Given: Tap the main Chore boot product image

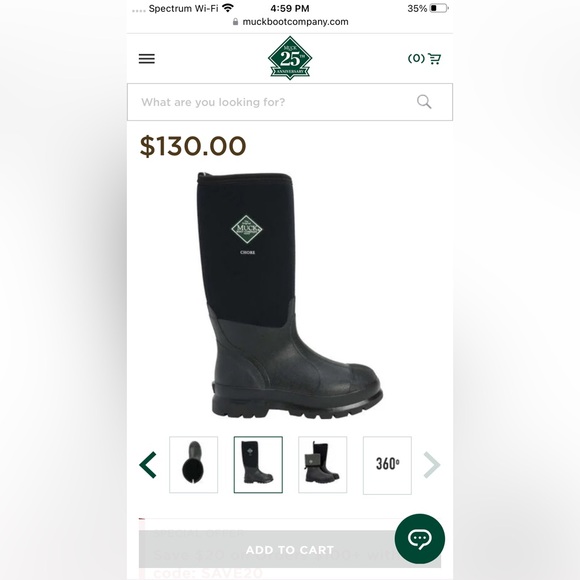Looking at the screenshot, I should click(290, 295).
